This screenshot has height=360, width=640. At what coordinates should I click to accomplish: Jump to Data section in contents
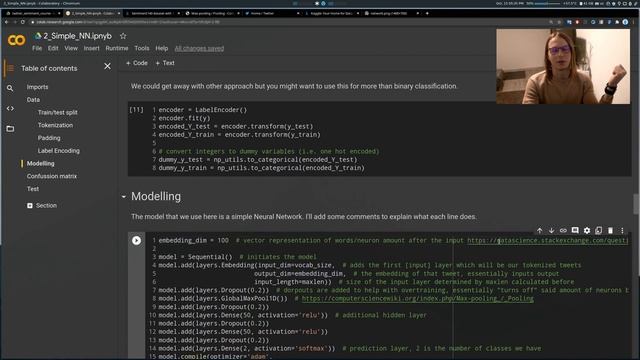pyautogui.click(x=33, y=100)
